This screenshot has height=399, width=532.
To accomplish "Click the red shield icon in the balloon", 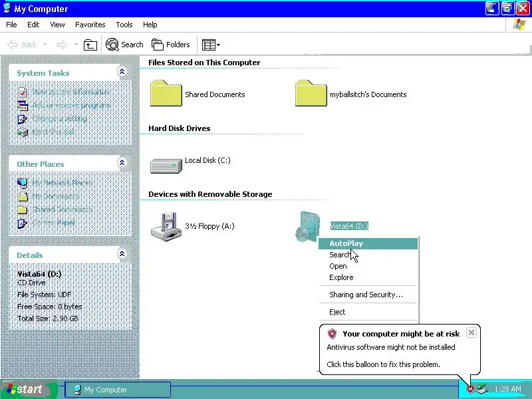I will click(332, 334).
